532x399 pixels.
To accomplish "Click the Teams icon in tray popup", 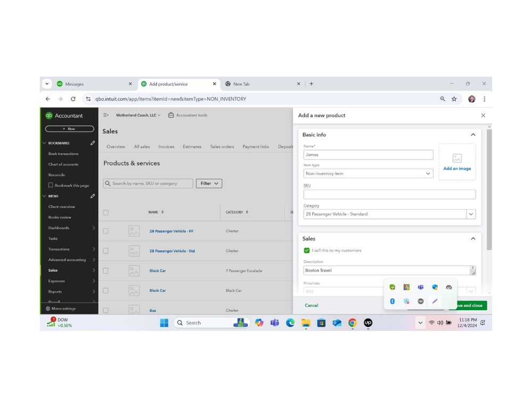I will 421,287.
